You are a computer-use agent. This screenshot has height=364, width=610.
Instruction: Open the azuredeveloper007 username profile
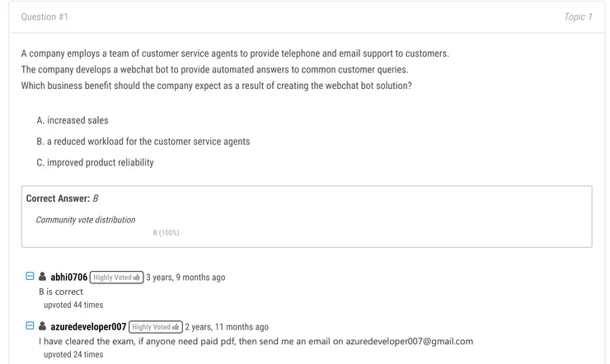click(88, 327)
